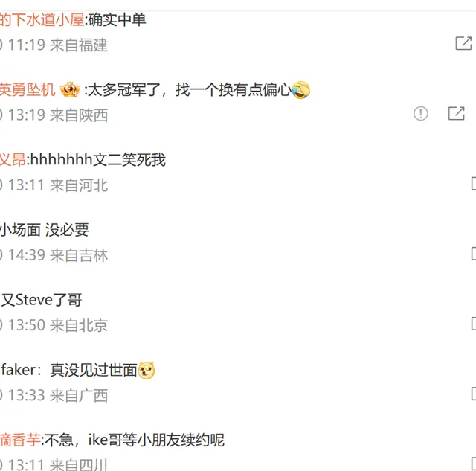The height and width of the screenshot is (471, 476).
Task: Click the crown badge beside 英勇坠机
Action: tap(70, 89)
